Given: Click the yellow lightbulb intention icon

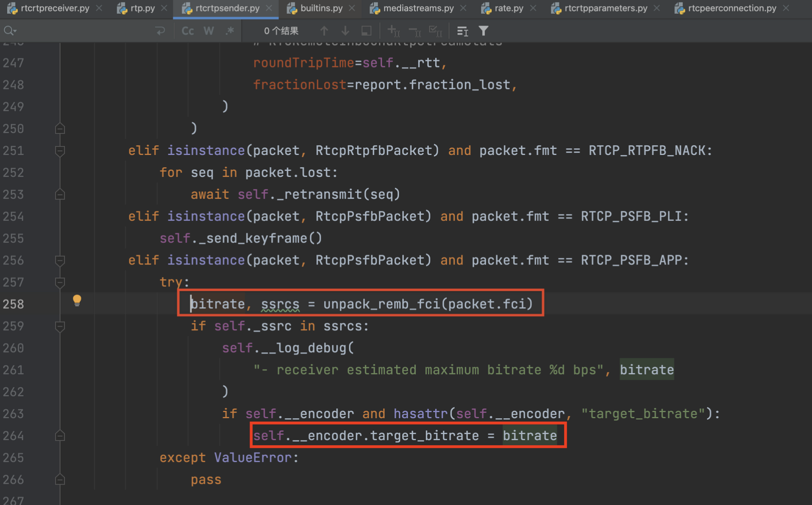Looking at the screenshot, I should coord(77,300).
